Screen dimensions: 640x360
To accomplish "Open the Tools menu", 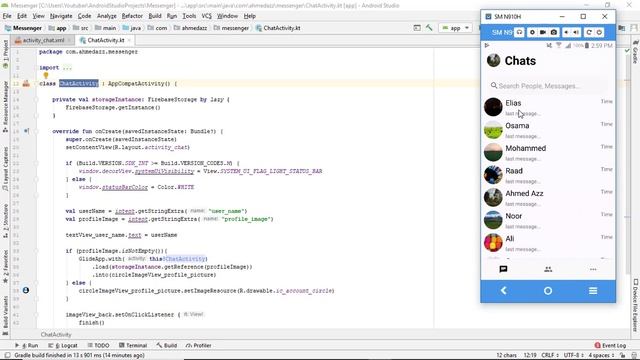I will coord(189,16).
